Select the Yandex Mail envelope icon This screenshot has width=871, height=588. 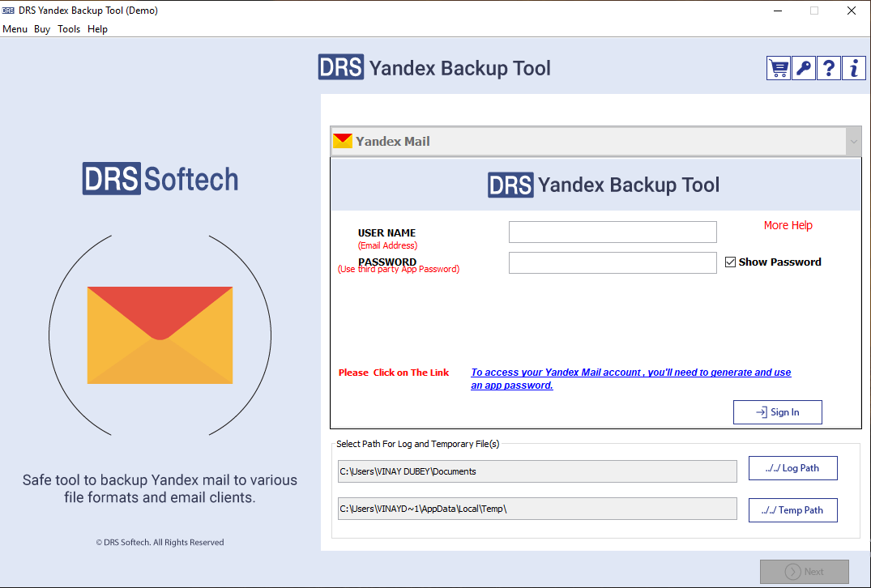click(x=343, y=140)
